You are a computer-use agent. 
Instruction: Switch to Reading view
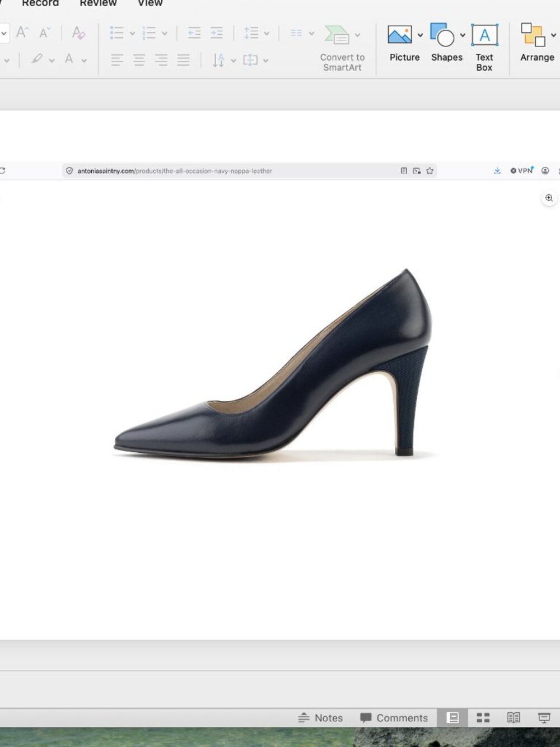tap(514, 718)
